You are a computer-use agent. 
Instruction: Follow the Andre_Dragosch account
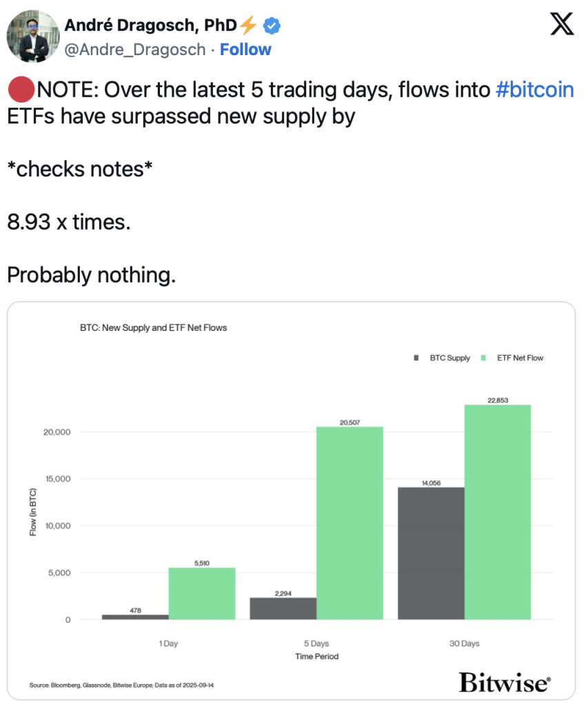245,50
